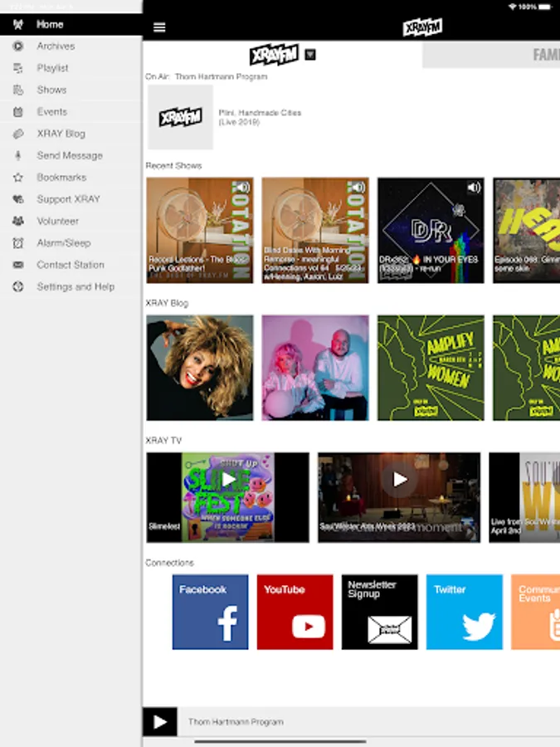Open Archives from the side menu
The height and width of the screenshot is (747, 560).
(x=71, y=46)
